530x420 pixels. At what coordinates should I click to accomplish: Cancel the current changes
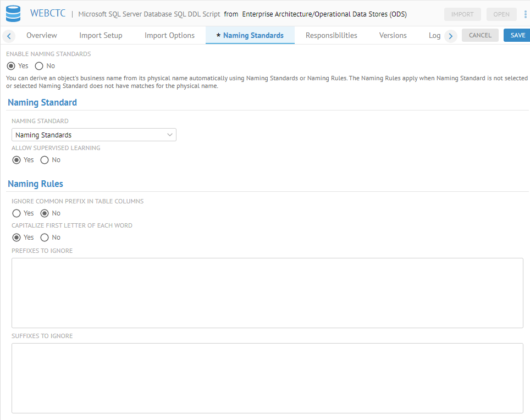[480, 35]
